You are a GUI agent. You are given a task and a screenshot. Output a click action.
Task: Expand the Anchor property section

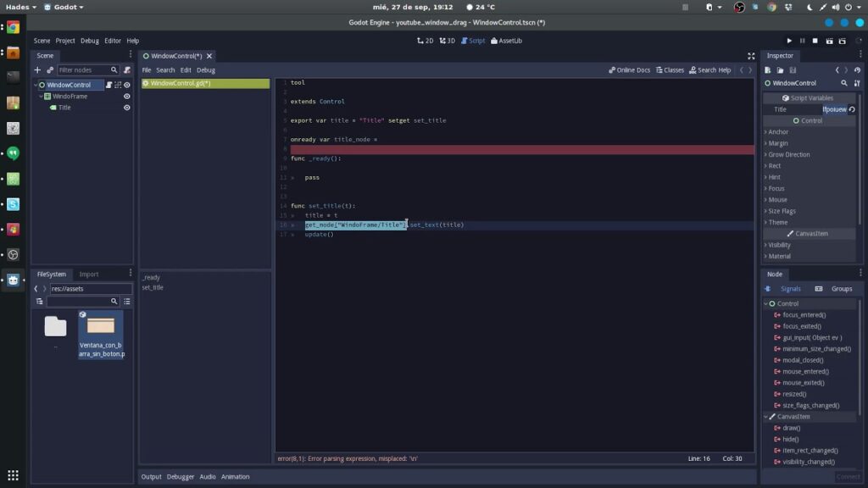click(x=777, y=132)
